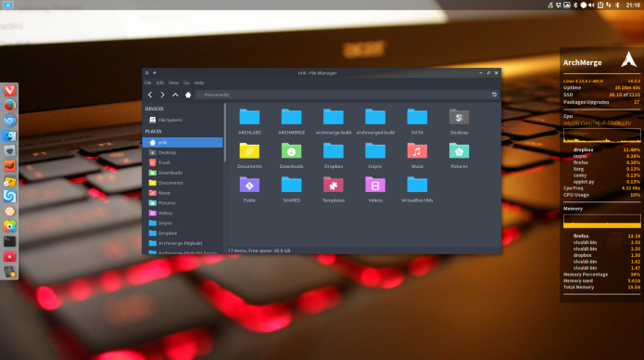Screen dimensions: 644x360
Task: Select the yellow Documents folder icon
Action: [x=249, y=151]
